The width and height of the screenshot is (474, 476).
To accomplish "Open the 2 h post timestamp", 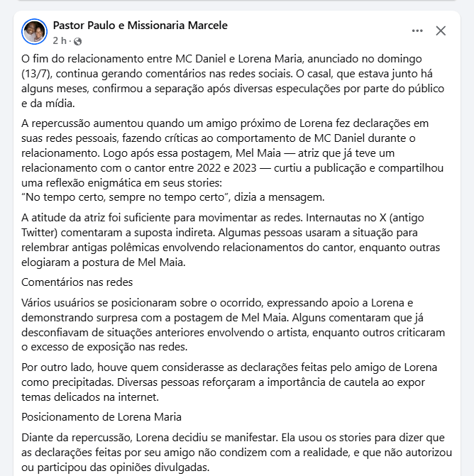I will pyautogui.click(x=60, y=40).
